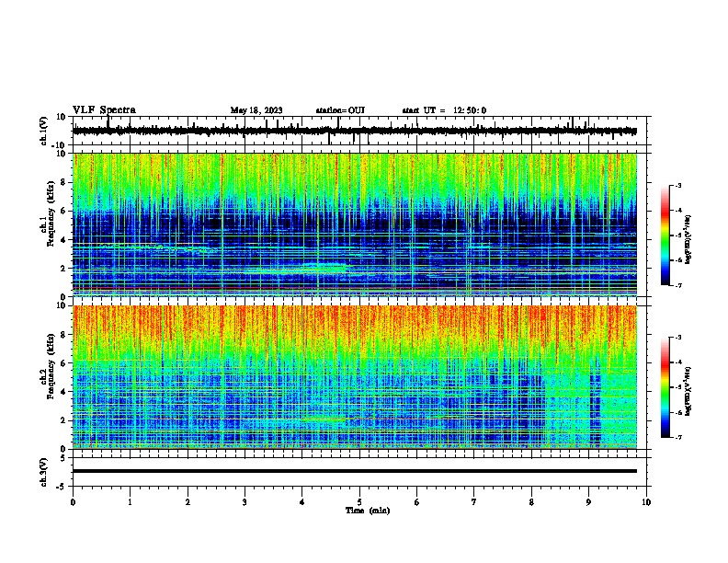Click the "8" tick on the time axis

pyautogui.click(x=531, y=502)
